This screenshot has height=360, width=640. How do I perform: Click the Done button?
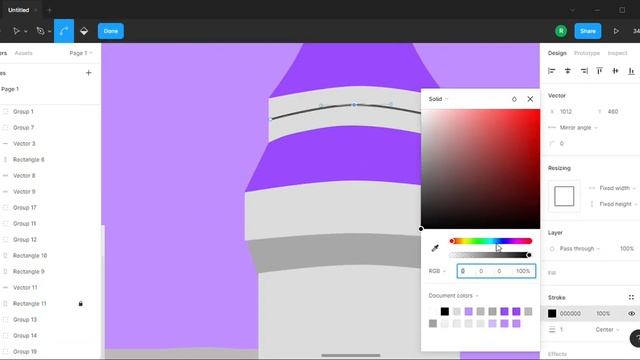[111, 31]
